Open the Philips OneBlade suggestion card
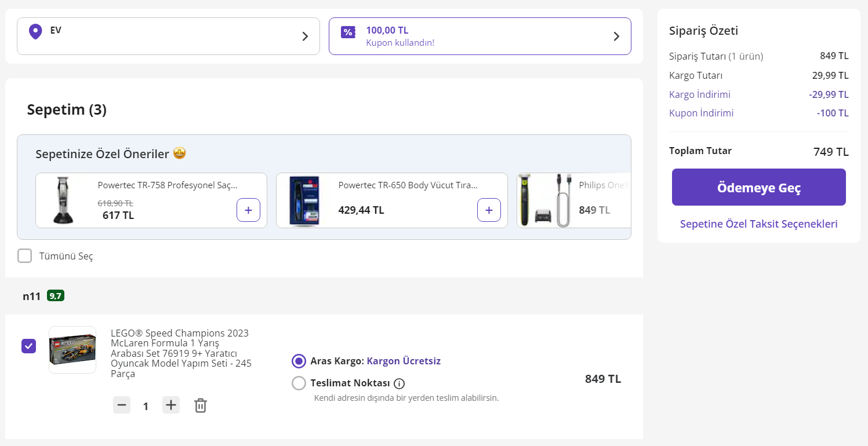868x446 pixels. click(x=573, y=200)
